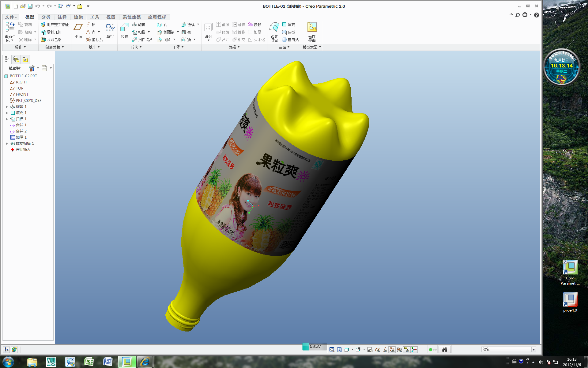588x368 pixels.
Task: Choose Swept Blend (扫描混合)
Action: [x=142, y=40]
